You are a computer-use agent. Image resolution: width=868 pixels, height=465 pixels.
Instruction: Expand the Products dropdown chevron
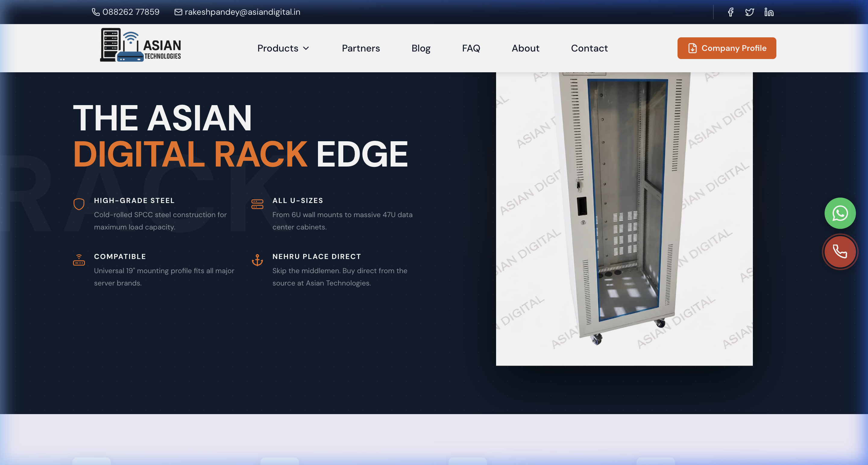pyautogui.click(x=306, y=48)
